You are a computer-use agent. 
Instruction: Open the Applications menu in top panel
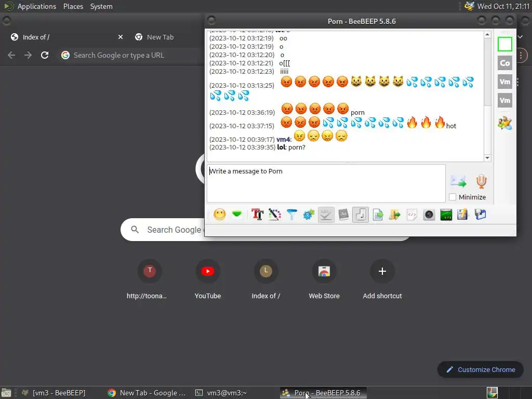[x=37, y=6]
